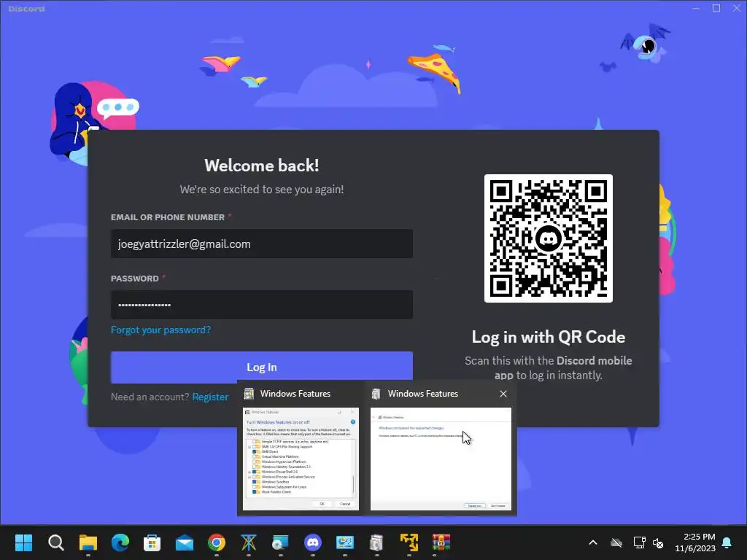Launch File Explorer from the taskbar
This screenshot has height=560, width=747.
88,542
